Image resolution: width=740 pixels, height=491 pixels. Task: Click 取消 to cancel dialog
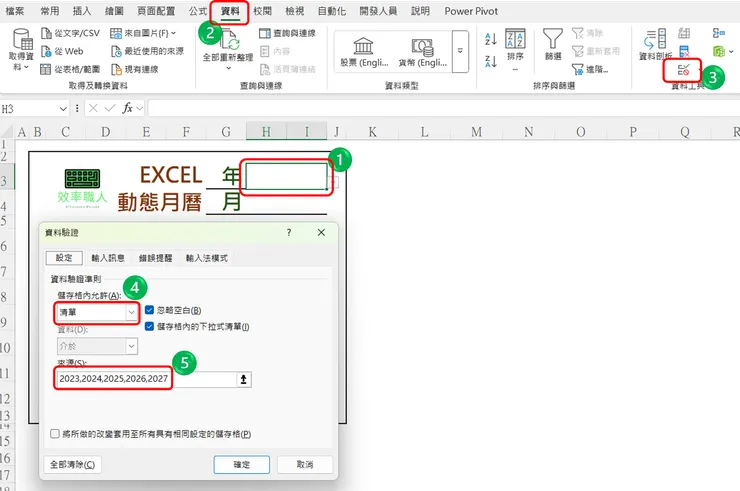[305, 465]
